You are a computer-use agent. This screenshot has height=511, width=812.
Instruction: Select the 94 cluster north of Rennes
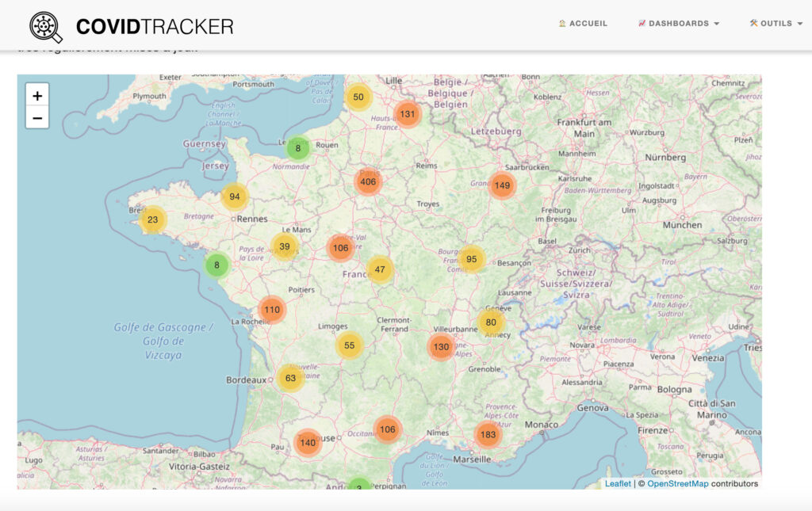pyautogui.click(x=235, y=196)
